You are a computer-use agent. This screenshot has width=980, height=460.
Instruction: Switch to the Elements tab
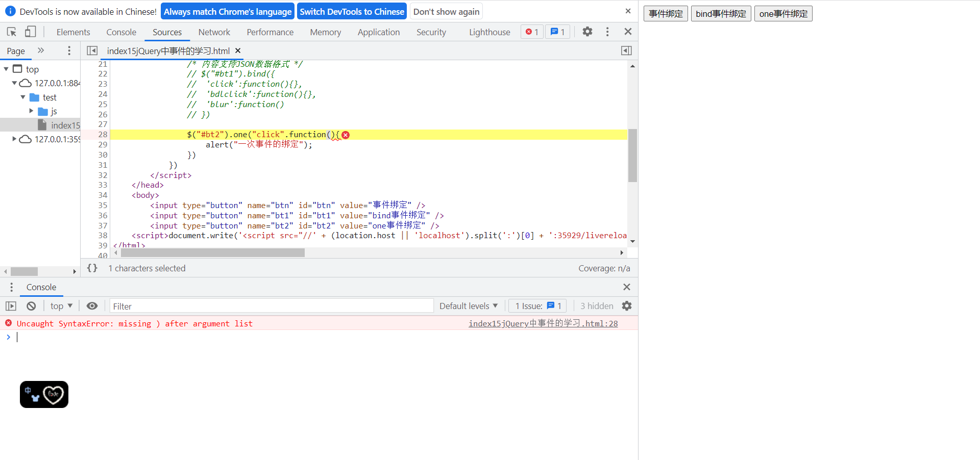point(73,32)
